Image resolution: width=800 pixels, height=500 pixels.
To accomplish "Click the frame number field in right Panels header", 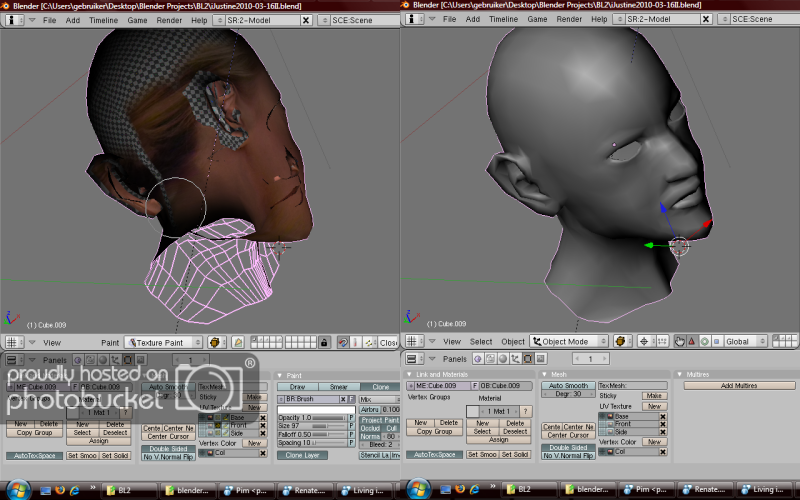I will [590, 359].
